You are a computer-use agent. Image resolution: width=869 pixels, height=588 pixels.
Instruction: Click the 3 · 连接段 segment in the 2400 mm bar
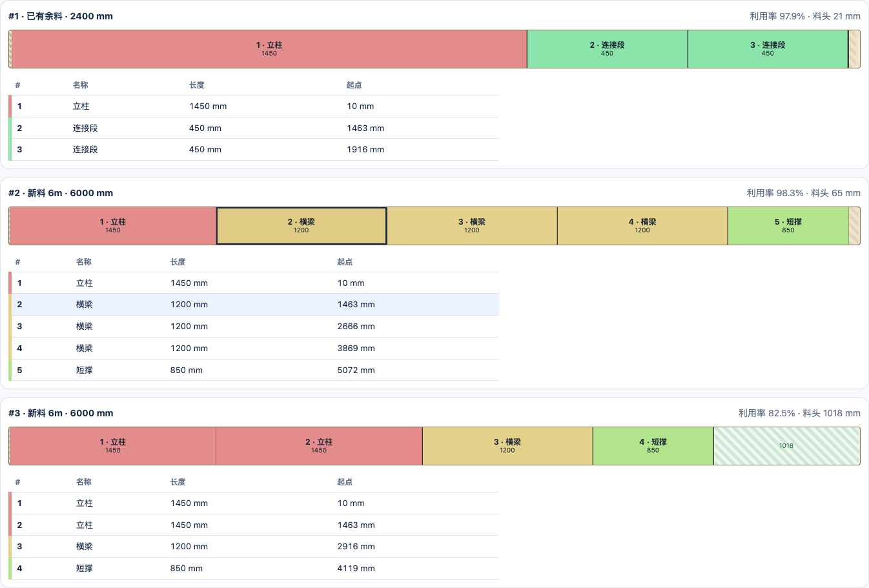tap(768, 49)
